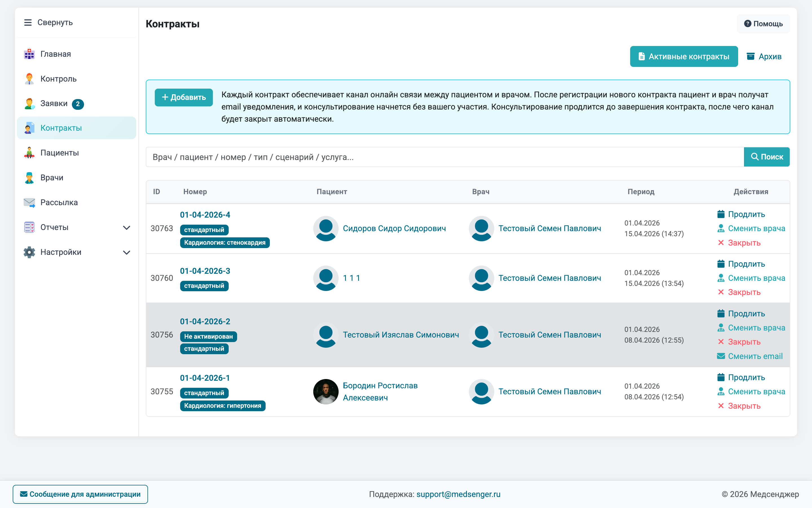Click doctor avatar in contract 30763 row
This screenshot has height=508, width=812.
pos(482,229)
